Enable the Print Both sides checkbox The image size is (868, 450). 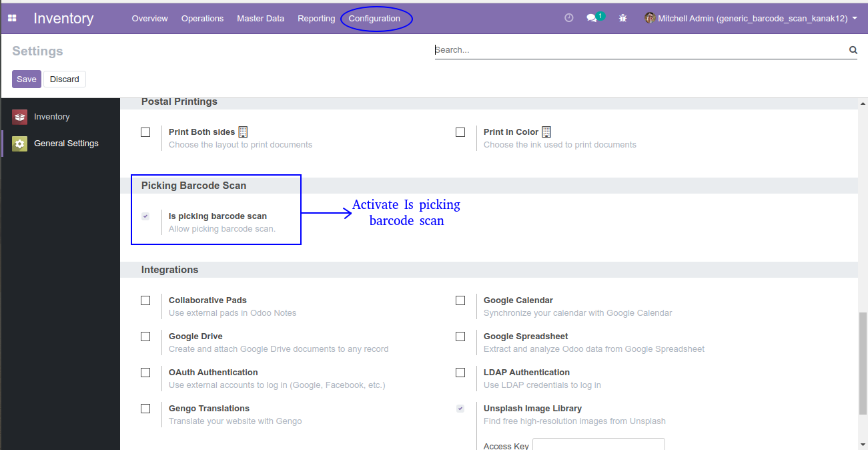coord(145,132)
